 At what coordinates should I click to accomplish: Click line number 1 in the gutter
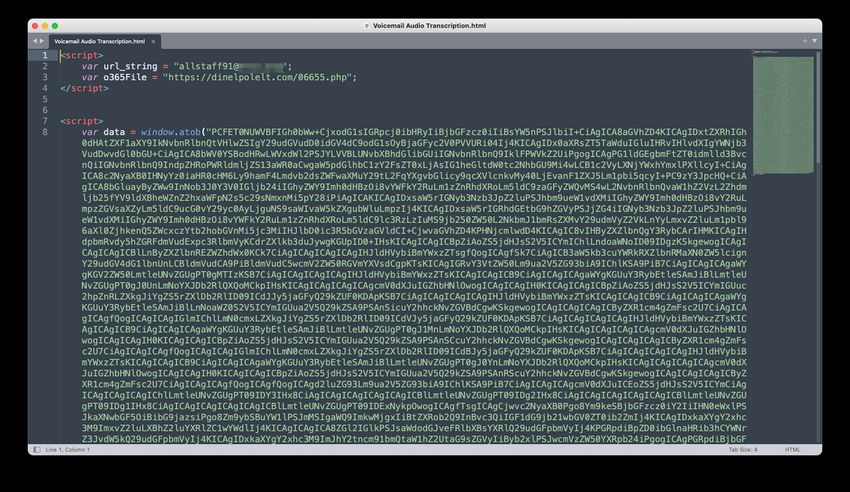45,55
